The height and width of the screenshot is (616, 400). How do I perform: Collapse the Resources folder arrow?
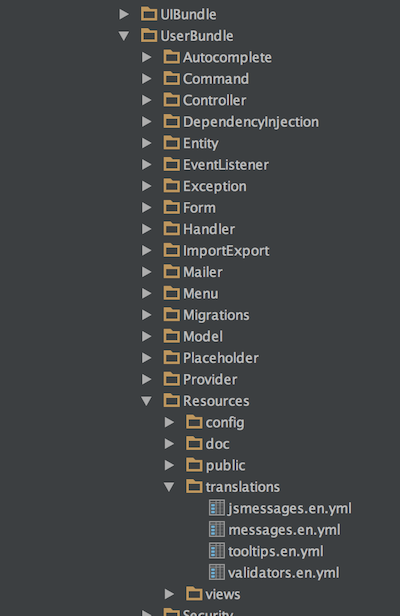(147, 401)
